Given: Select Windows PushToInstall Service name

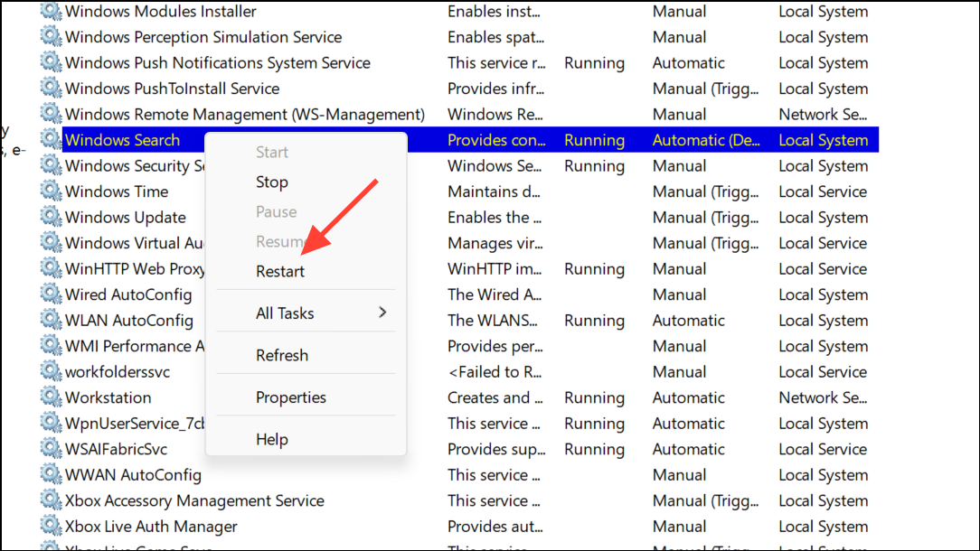Looking at the screenshot, I should coord(172,89).
